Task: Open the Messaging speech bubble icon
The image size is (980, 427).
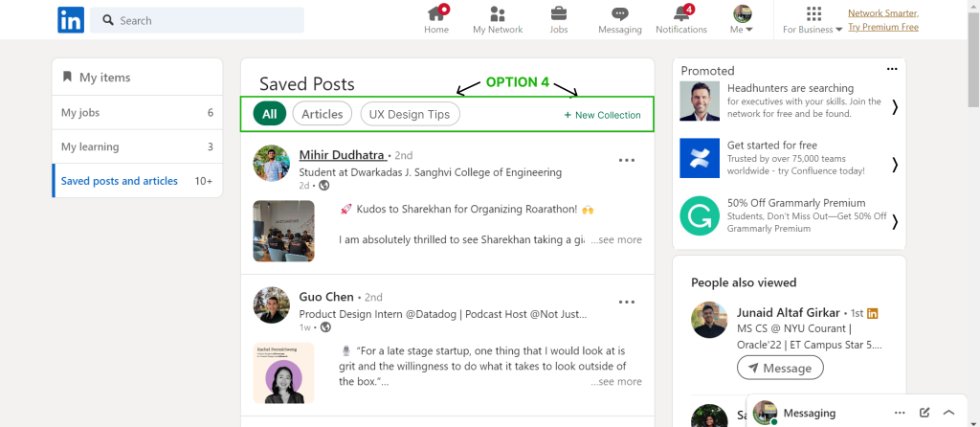Action: click(620, 13)
